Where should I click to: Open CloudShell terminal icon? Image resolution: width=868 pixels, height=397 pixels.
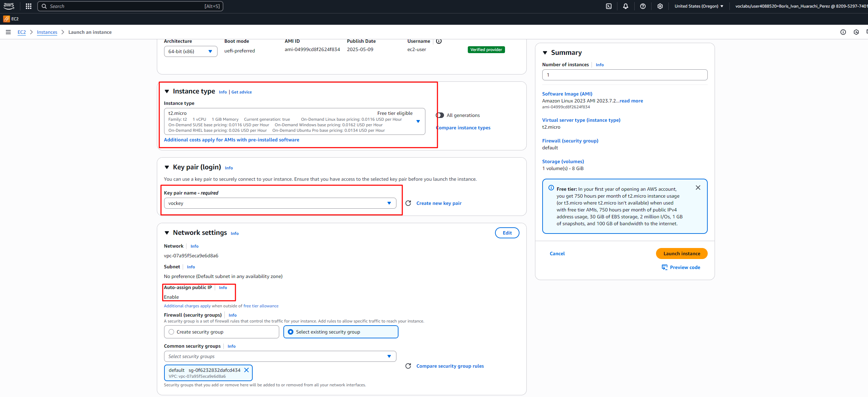pos(609,6)
